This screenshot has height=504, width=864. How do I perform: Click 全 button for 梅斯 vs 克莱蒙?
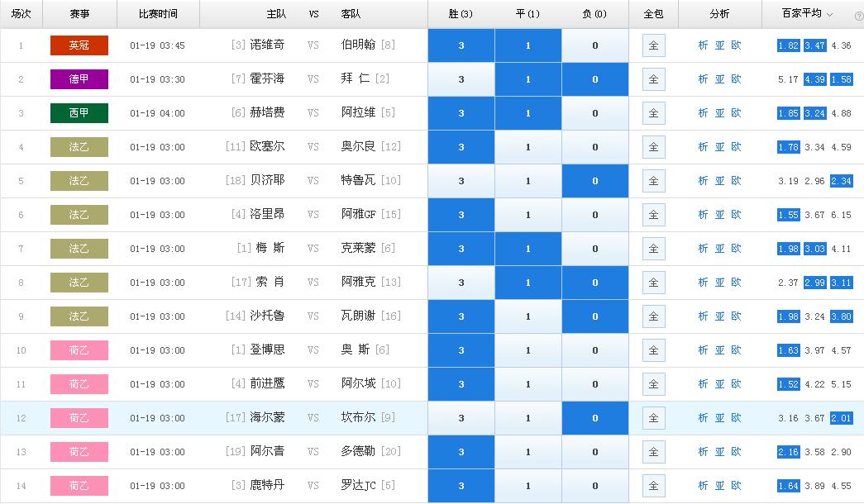[x=653, y=249]
